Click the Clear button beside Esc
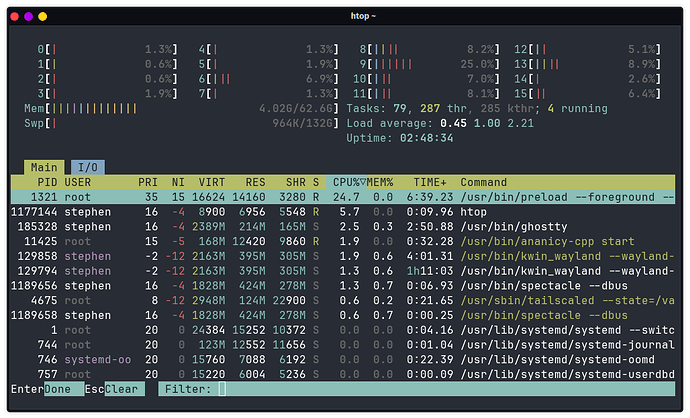This screenshot has height=418, width=690. [125, 389]
